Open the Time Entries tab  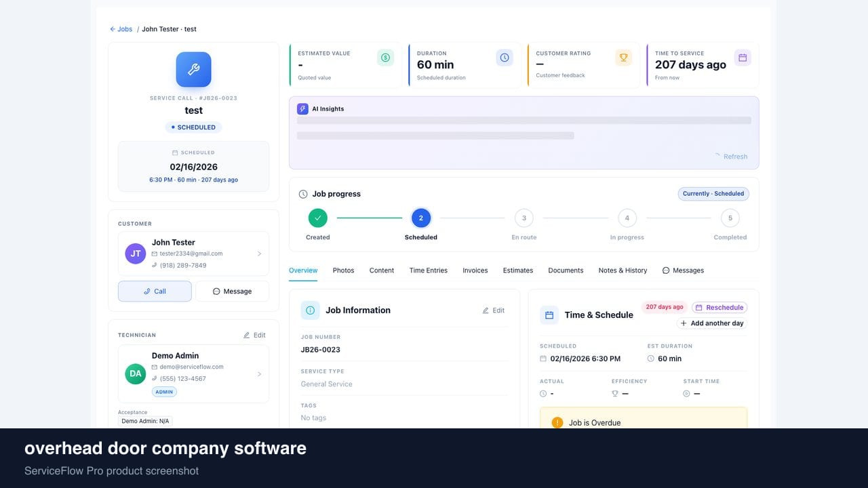429,270
